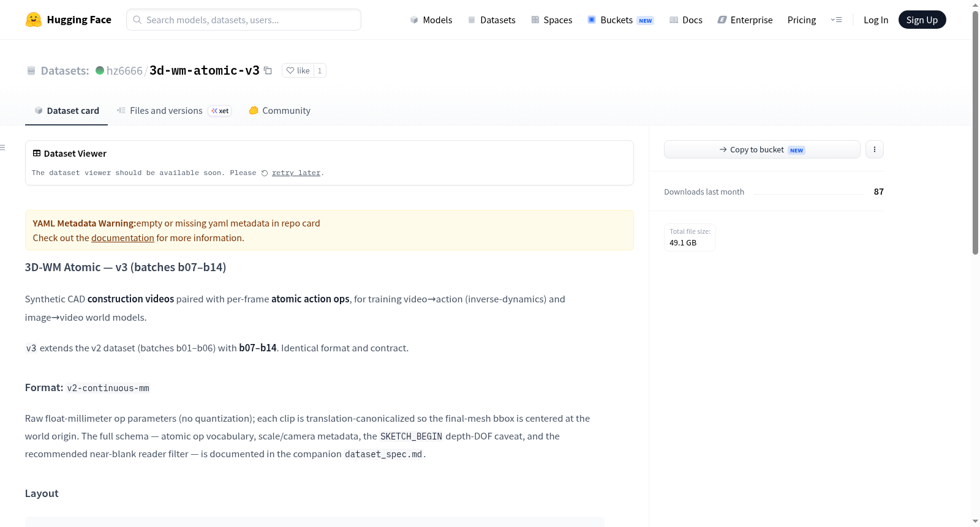Click the page vertical scrollbar

point(975,132)
